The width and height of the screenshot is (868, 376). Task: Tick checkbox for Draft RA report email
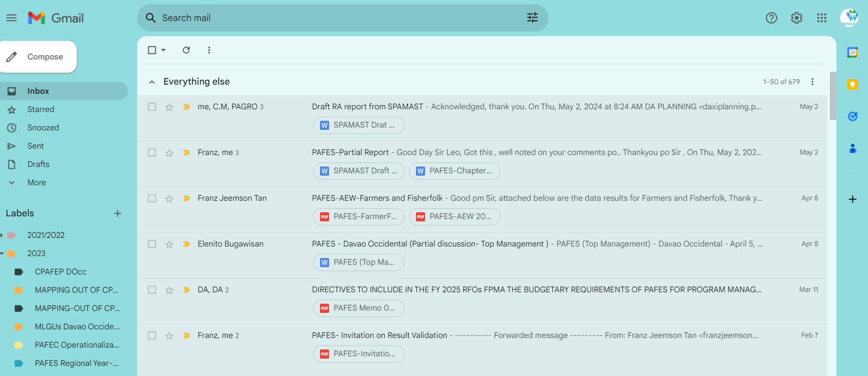coord(152,107)
